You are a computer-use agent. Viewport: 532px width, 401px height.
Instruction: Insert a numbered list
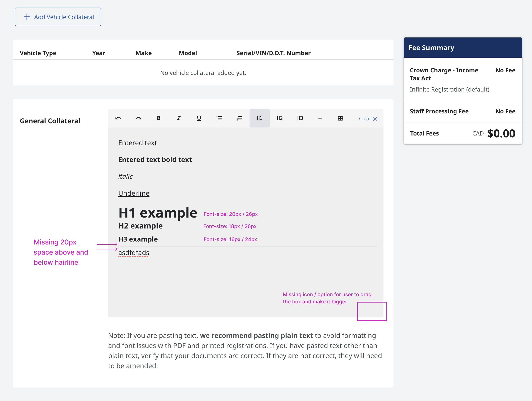click(x=239, y=118)
